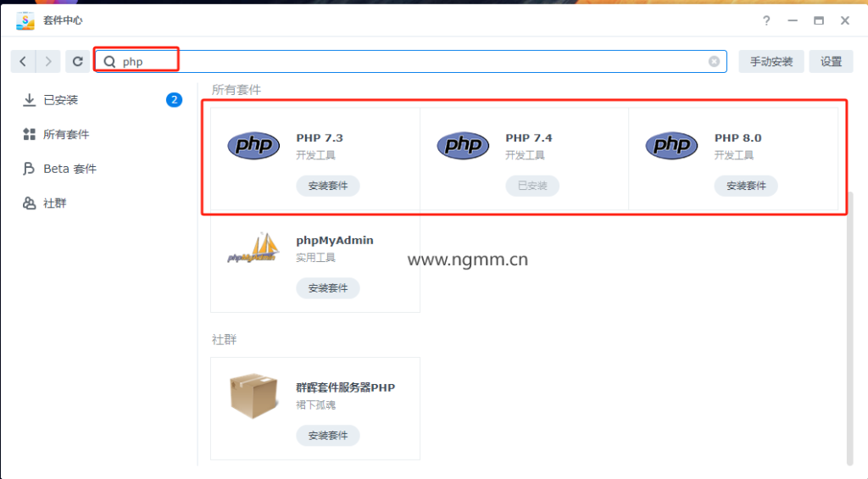Click the 社群 people icon

point(29,203)
